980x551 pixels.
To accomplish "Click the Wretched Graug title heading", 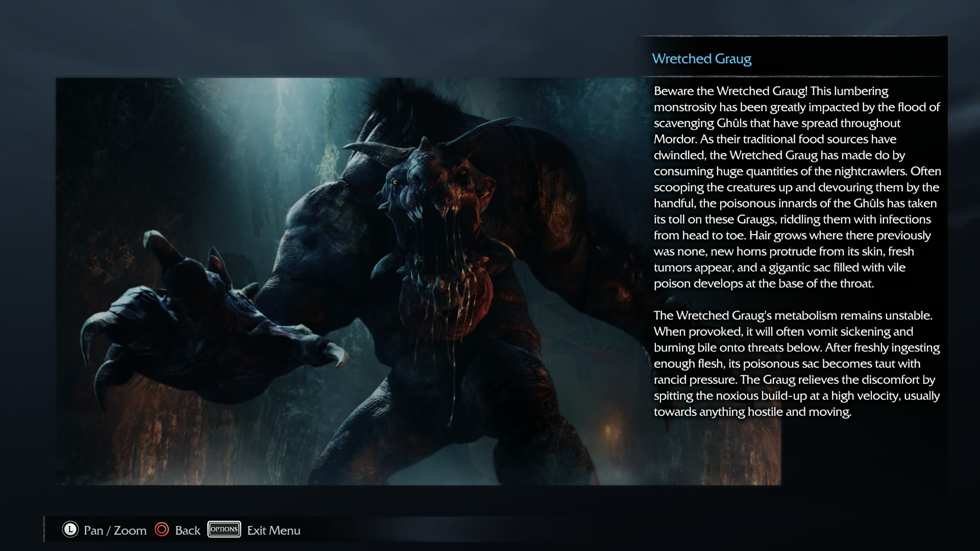I will 701,59.
